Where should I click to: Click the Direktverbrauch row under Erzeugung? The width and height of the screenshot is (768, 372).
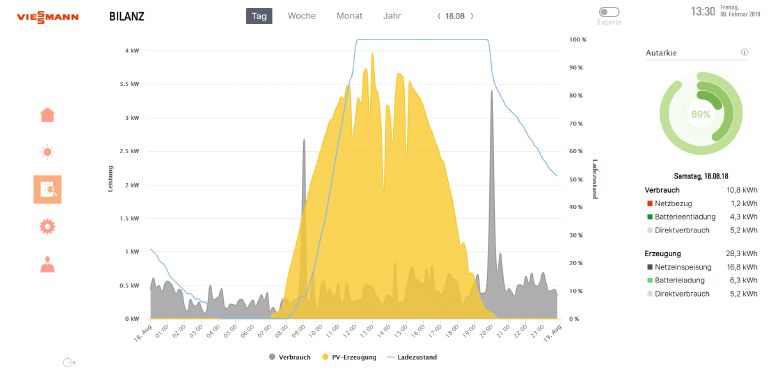tap(701, 294)
